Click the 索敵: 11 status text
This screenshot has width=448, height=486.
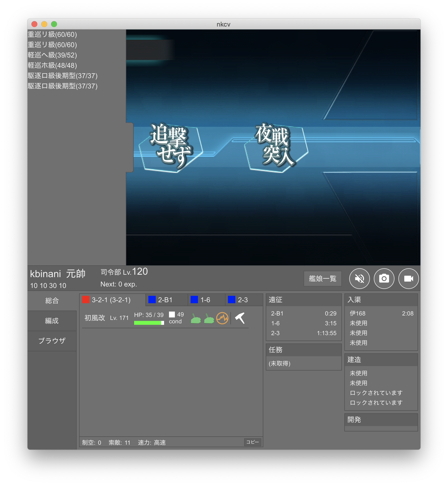[x=119, y=443]
